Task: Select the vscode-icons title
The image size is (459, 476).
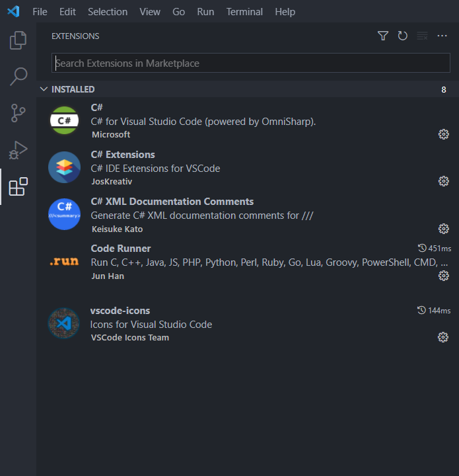Action: (x=120, y=311)
